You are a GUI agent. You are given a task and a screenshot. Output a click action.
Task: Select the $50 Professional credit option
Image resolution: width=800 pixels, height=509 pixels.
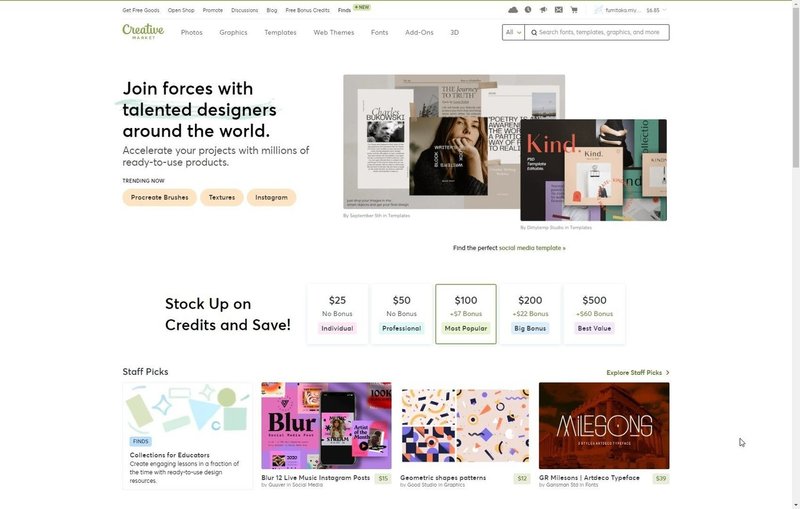click(x=401, y=314)
